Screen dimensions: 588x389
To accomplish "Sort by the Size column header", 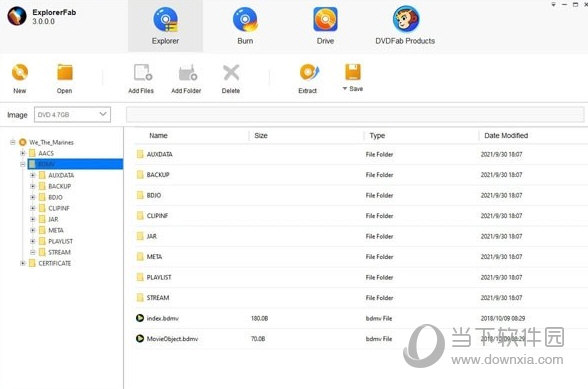I will (x=261, y=135).
